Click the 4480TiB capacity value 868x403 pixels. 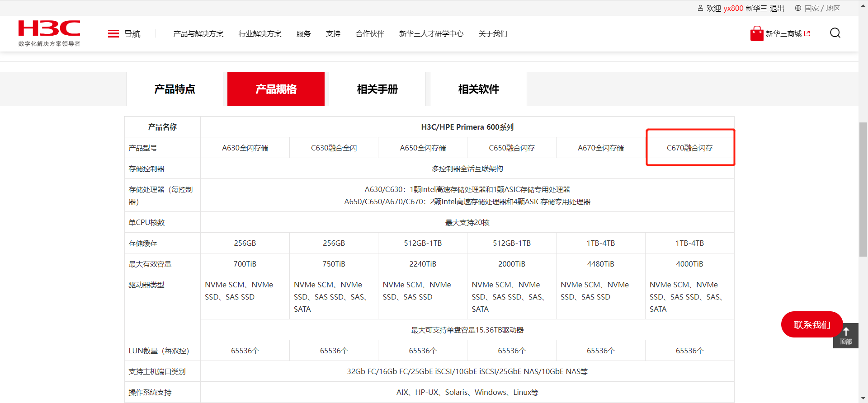coord(601,264)
